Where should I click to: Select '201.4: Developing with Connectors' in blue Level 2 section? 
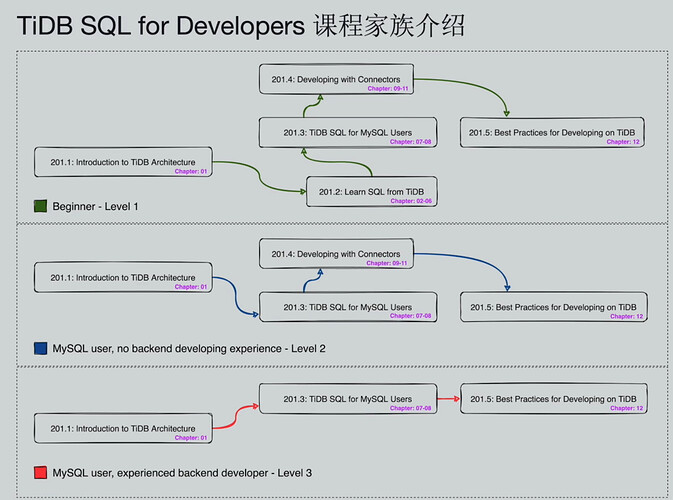click(x=336, y=254)
